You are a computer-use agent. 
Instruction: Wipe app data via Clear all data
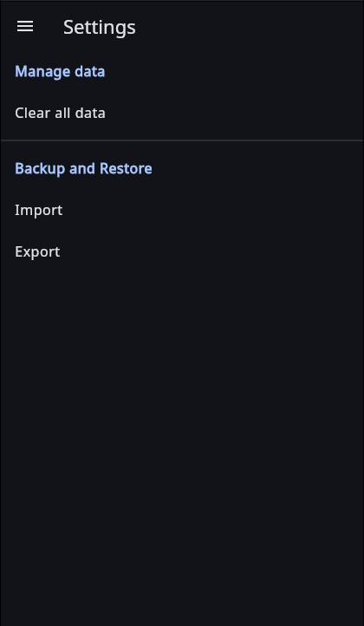coord(182,113)
